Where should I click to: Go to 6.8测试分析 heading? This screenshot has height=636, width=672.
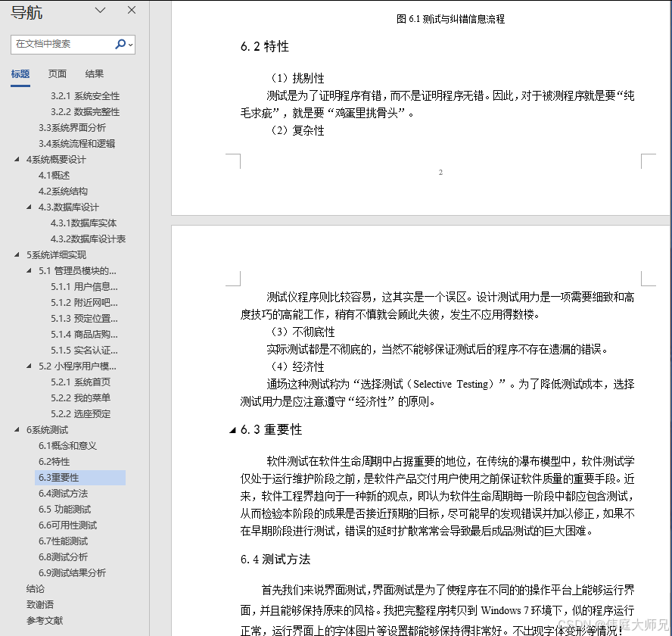pos(63,557)
